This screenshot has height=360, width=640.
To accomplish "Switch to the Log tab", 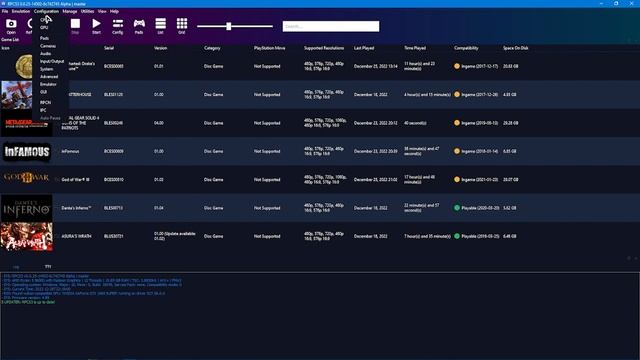I will 16,267.
